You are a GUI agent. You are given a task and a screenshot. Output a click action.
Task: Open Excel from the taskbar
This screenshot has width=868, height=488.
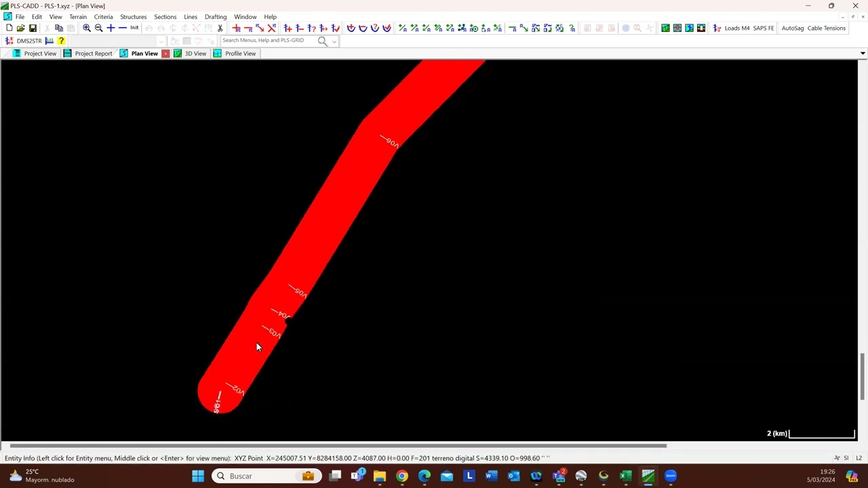click(x=626, y=476)
